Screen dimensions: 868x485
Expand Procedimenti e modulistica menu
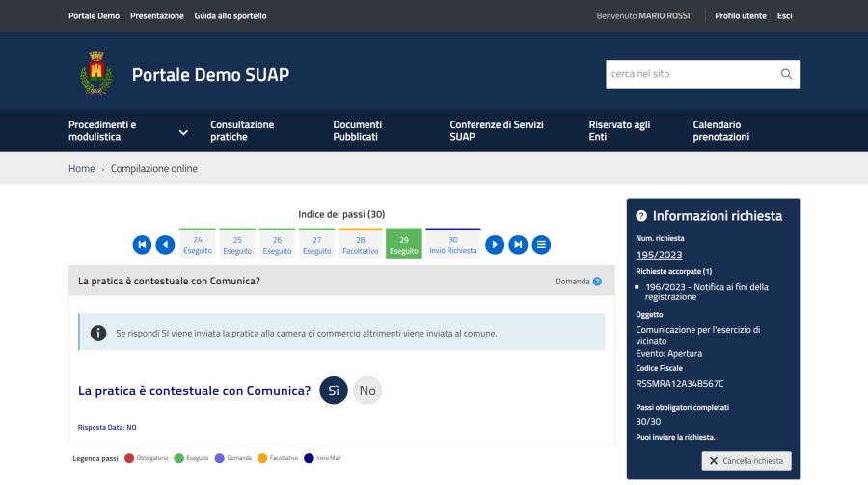[183, 131]
